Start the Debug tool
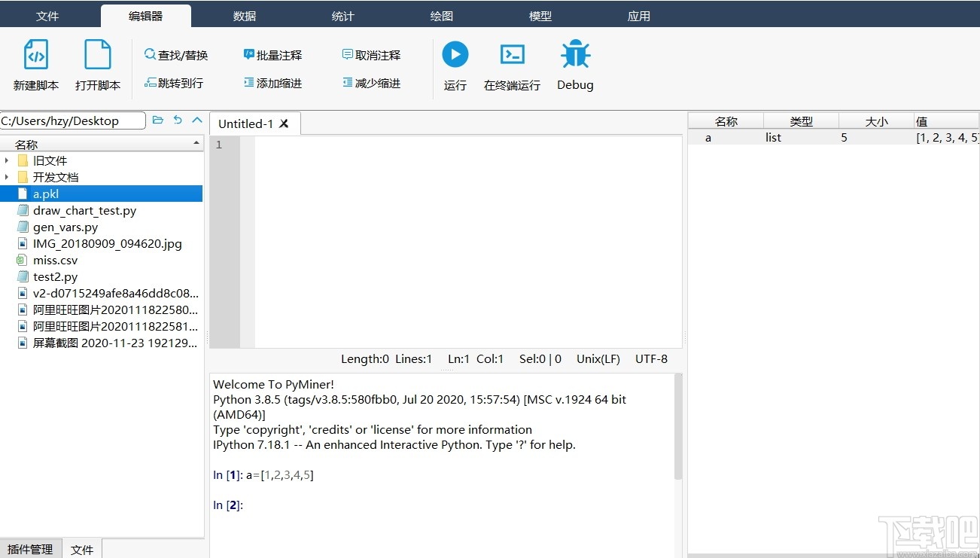Screen dimensions: 980x558 pos(574,64)
